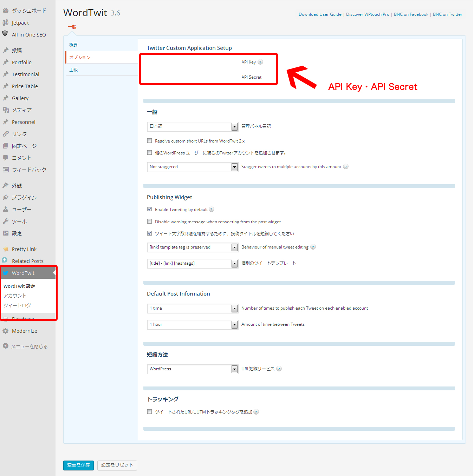Click the media icon beside メディア
The width and height of the screenshot is (474, 476).
point(6,110)
